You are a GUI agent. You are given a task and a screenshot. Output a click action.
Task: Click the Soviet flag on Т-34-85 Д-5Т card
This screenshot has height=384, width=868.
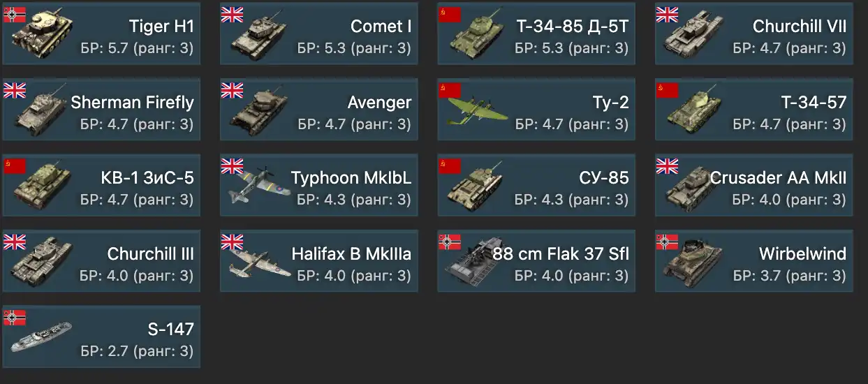coord(450,15)
